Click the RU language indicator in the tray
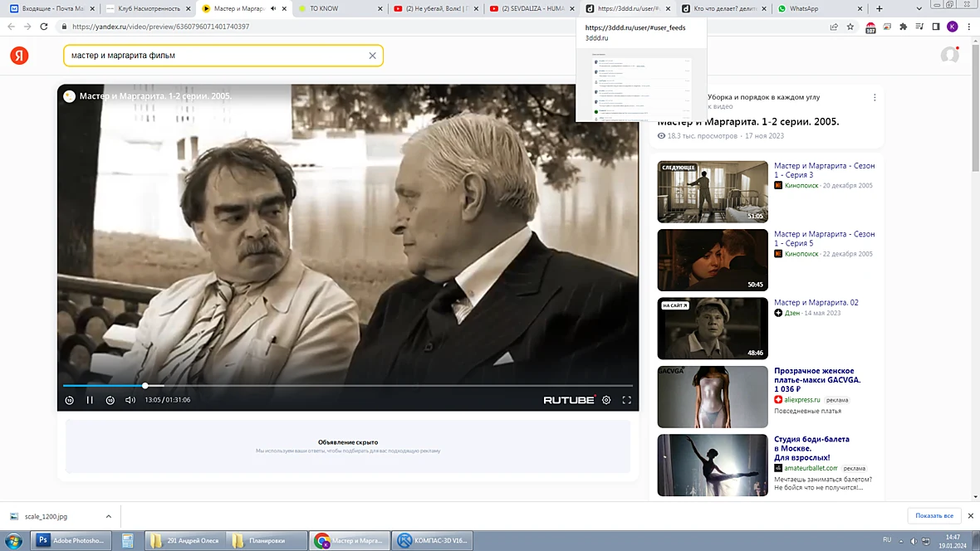 pos(887,539)
